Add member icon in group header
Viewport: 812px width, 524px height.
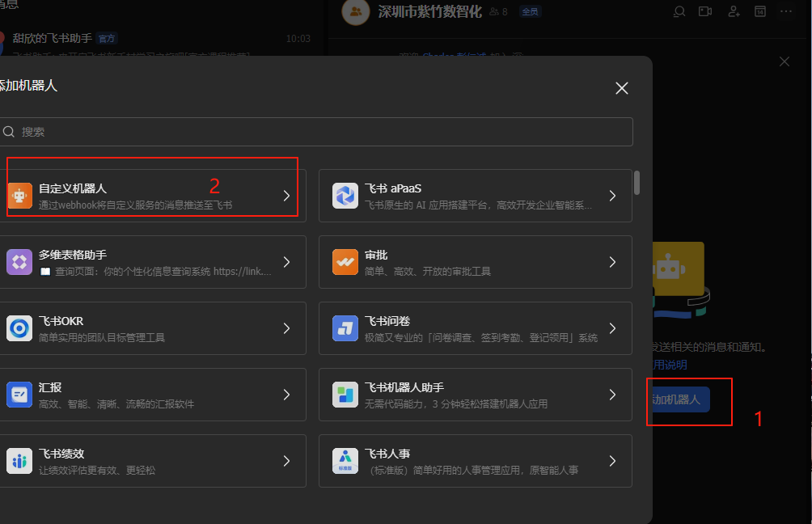click(734, 11)
